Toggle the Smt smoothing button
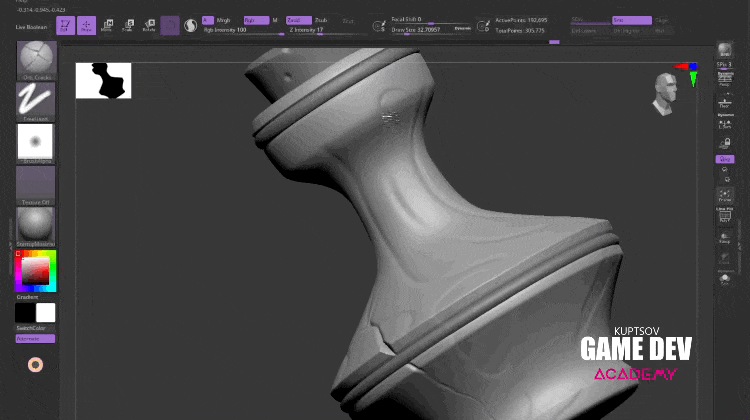The height and width of the screenshot is (420, 750). pyautogui.click(x=632, y=21)
